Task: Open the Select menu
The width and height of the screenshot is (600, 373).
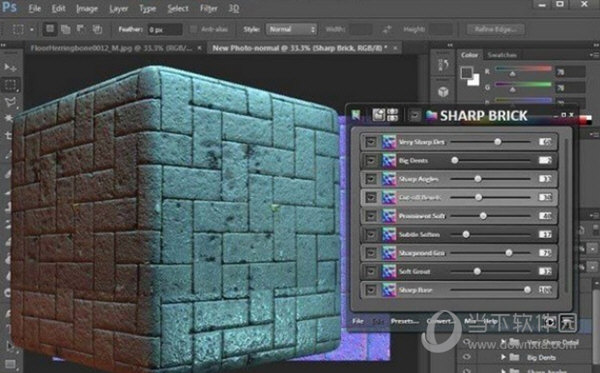Action: tap(178, 8)
